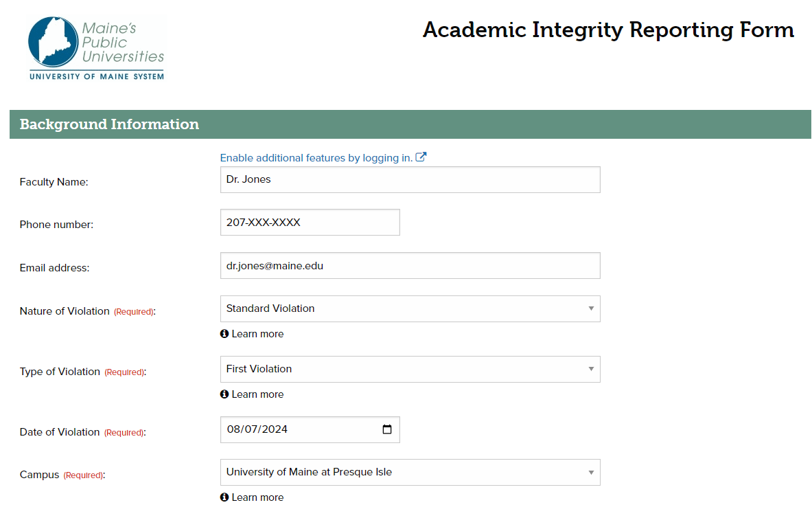Viewport: 812px width, 529px height.
Task: Open University of Maine at Presque Isle selector
Action: (x=410, y=473)
